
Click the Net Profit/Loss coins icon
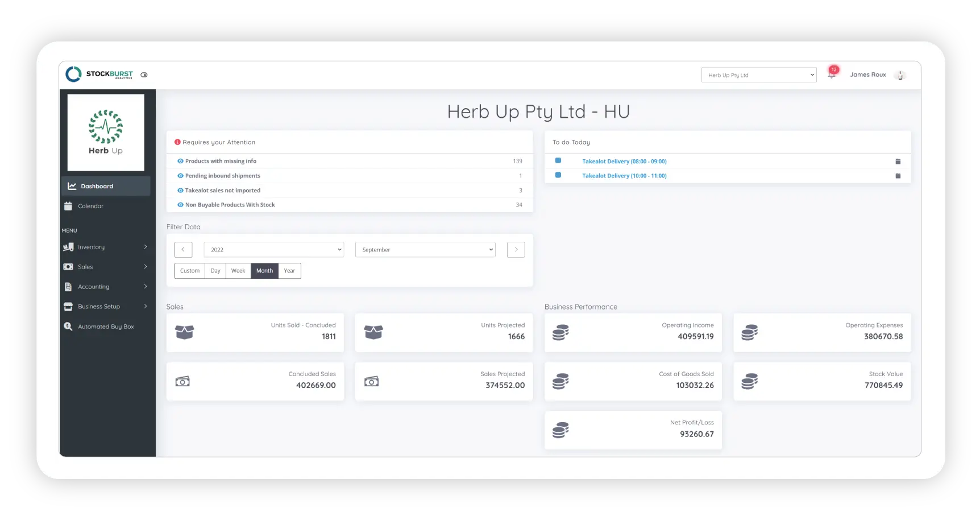560,430
